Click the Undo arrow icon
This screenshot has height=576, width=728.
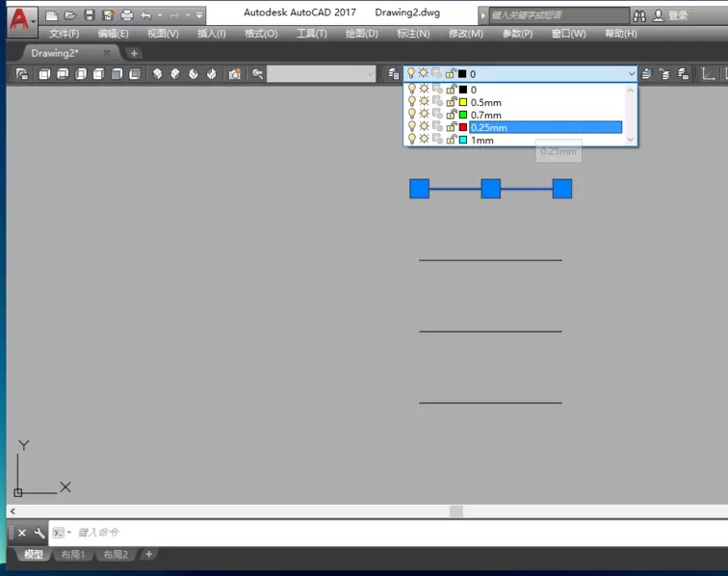point(146,15)
